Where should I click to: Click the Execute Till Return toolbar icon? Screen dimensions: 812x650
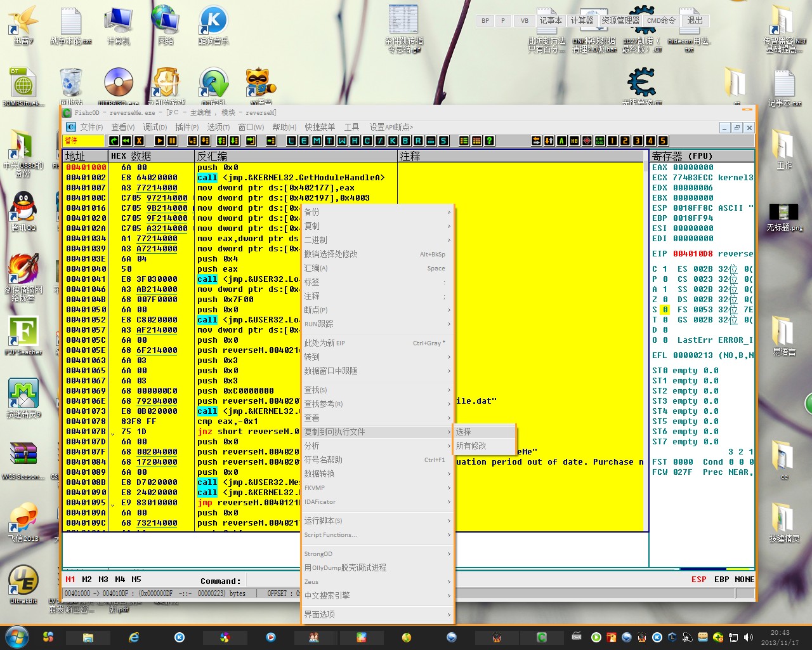click(x=251, y=140)
